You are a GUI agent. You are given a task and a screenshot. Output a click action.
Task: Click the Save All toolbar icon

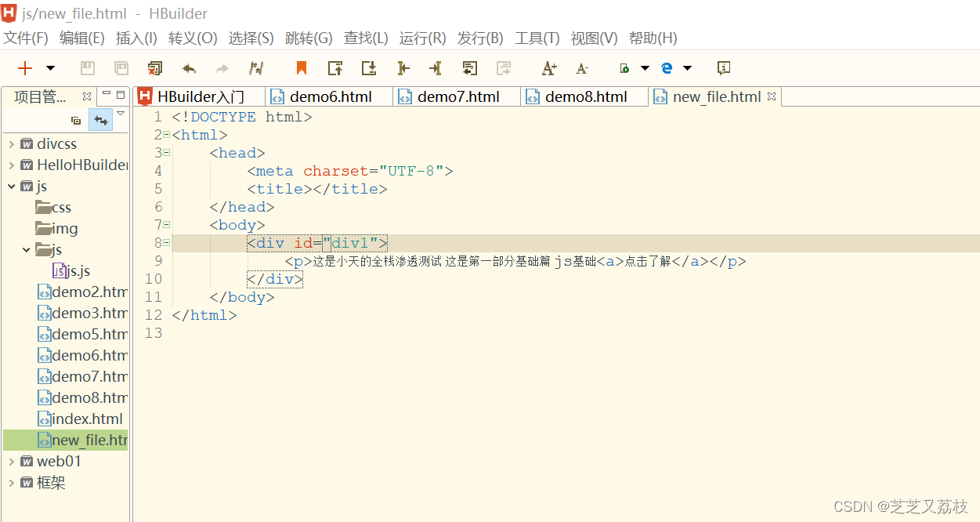121,68
